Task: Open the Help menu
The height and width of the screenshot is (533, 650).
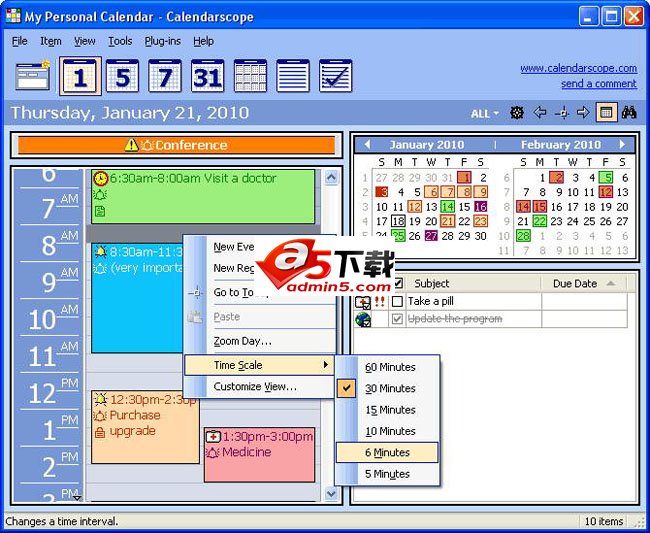Action: coord(204,41)
